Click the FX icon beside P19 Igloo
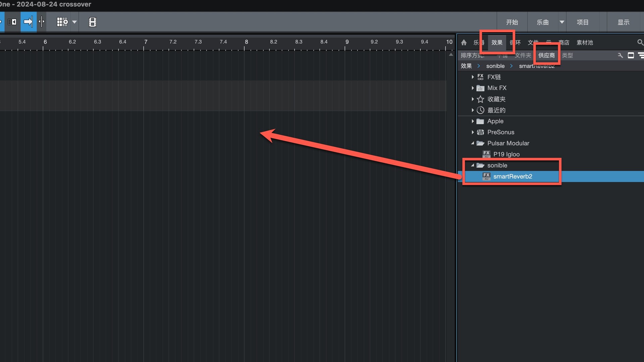The width and height of the screenshot is (644, 362). tap(486, 154)
